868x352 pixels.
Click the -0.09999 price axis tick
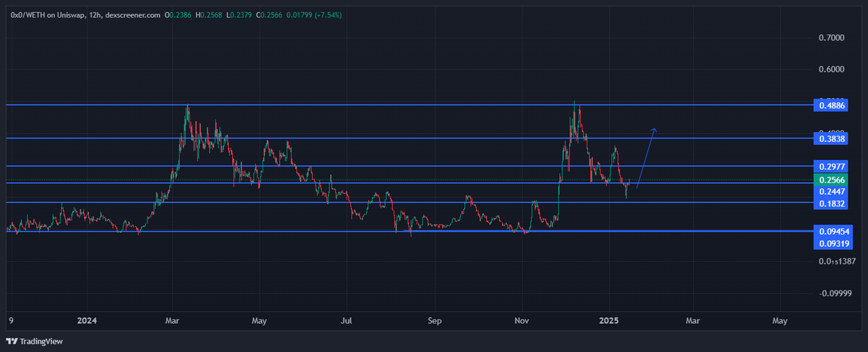click(x=835, y=293)
